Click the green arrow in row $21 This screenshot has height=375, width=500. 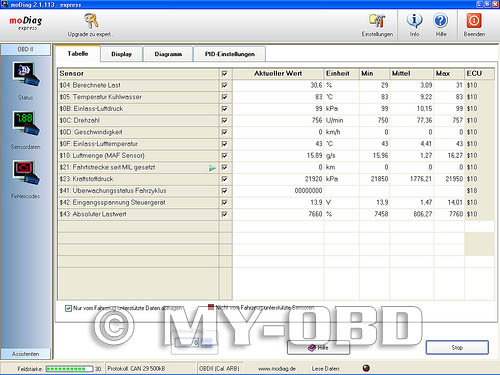[212, 168]
